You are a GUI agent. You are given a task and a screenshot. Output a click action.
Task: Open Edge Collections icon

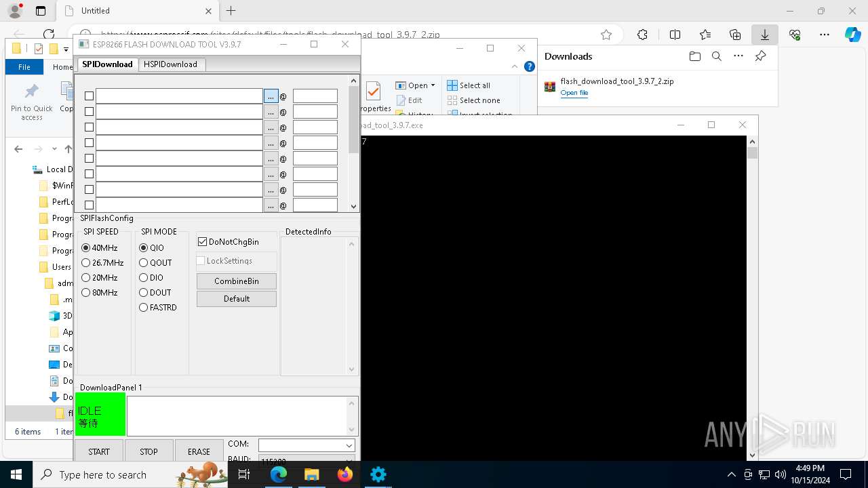735,35
